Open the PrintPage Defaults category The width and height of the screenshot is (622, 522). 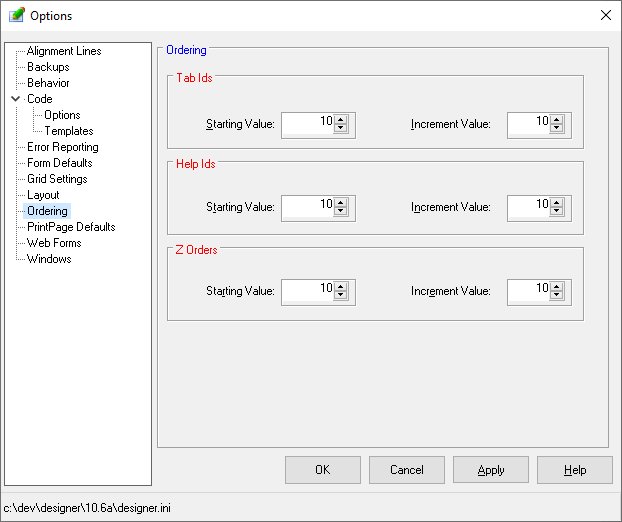point(71,227)
